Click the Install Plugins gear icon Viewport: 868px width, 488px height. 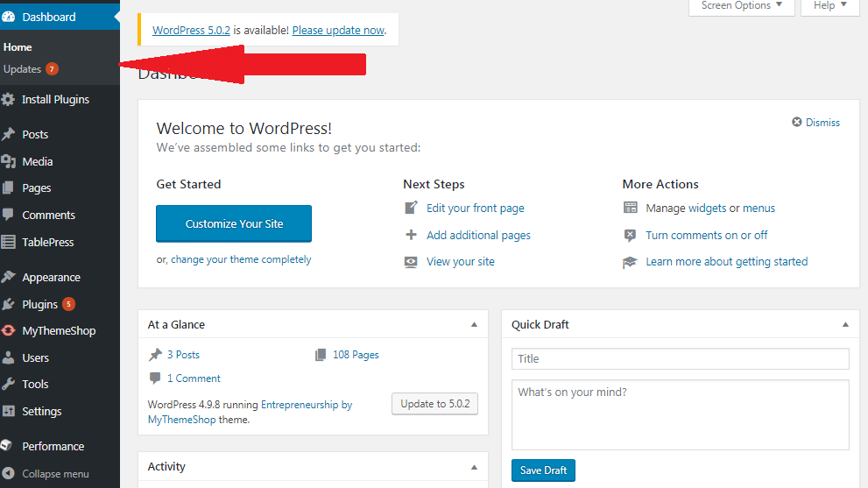click(8, 100)
